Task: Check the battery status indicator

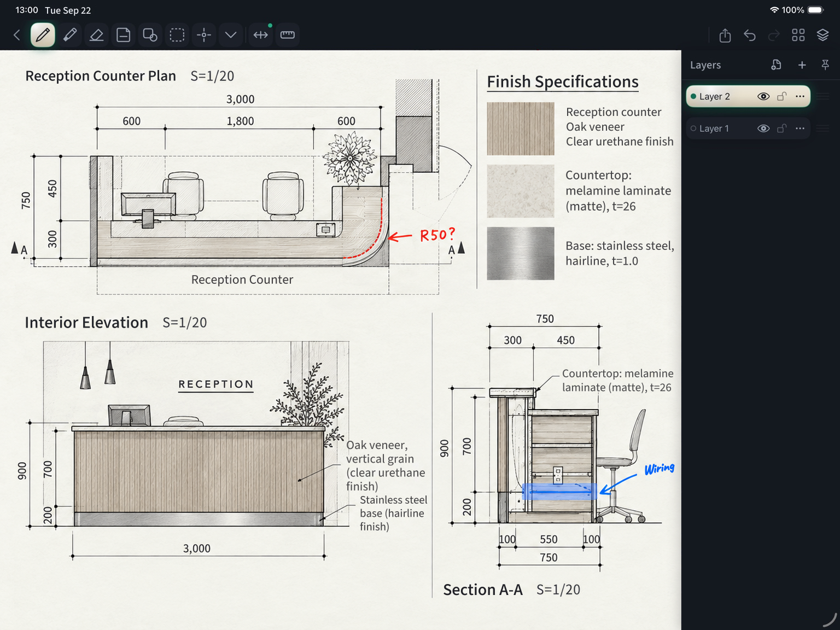Action: [x=816, y=10]
